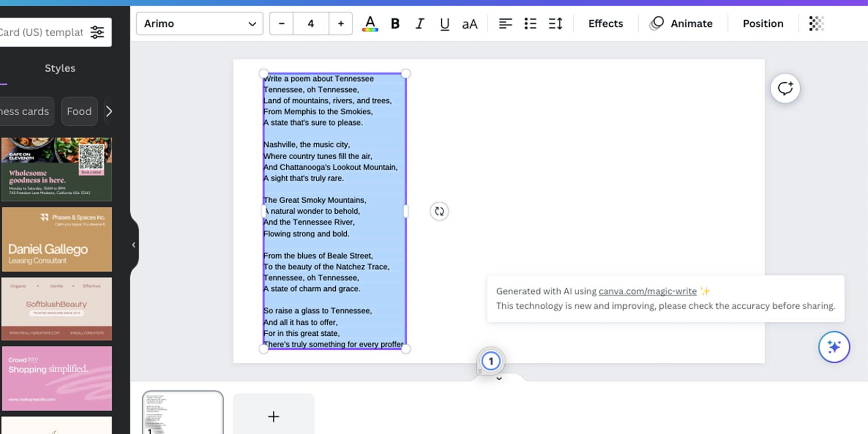Toggle italic formatting
The width and height of the screenshot is (868, 434).
point(420,24)
